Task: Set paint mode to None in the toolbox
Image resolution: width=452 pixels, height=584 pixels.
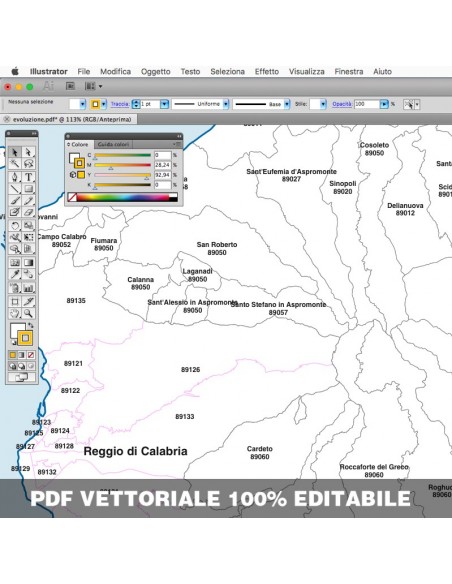Action: pyautogui.click(x=31, y=355)
